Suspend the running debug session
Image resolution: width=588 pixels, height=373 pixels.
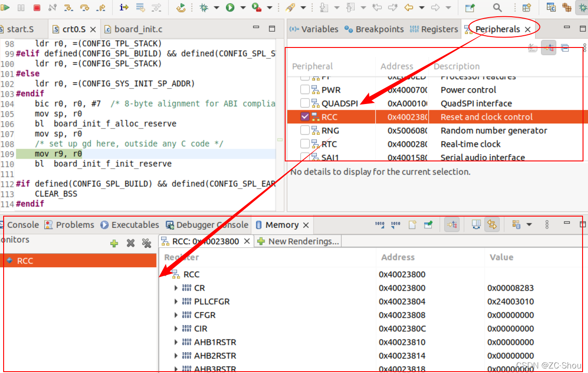click(x=21, y=7)
